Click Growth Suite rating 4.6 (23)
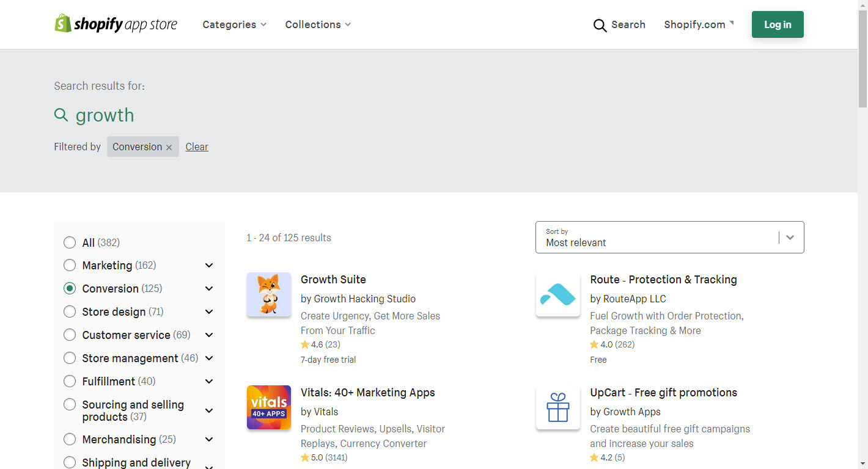The height and width of the screenshot is (469, 868). pos(320,344)
